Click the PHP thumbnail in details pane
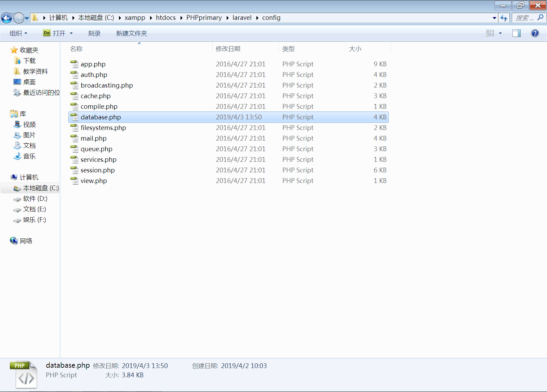Viewport: 547px width, 392px height. tap(24, 375)
